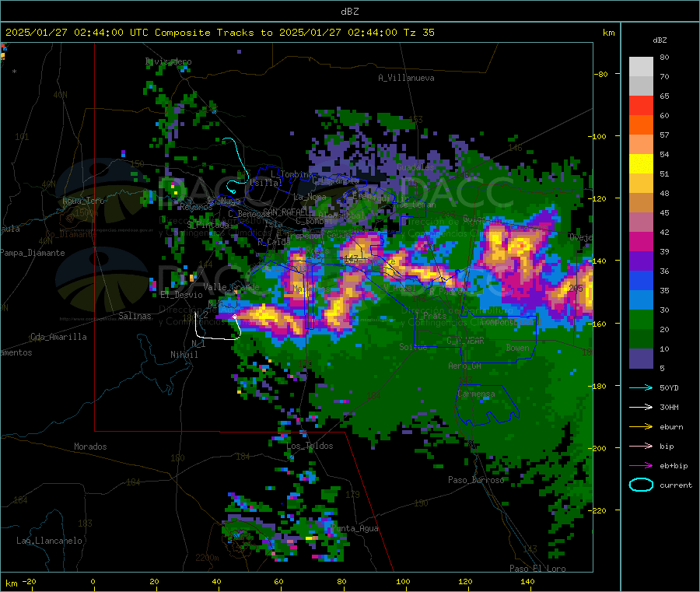
Task: Select the light gray 70-80 dBZ swatch
Action: click(x=641, y=67)
